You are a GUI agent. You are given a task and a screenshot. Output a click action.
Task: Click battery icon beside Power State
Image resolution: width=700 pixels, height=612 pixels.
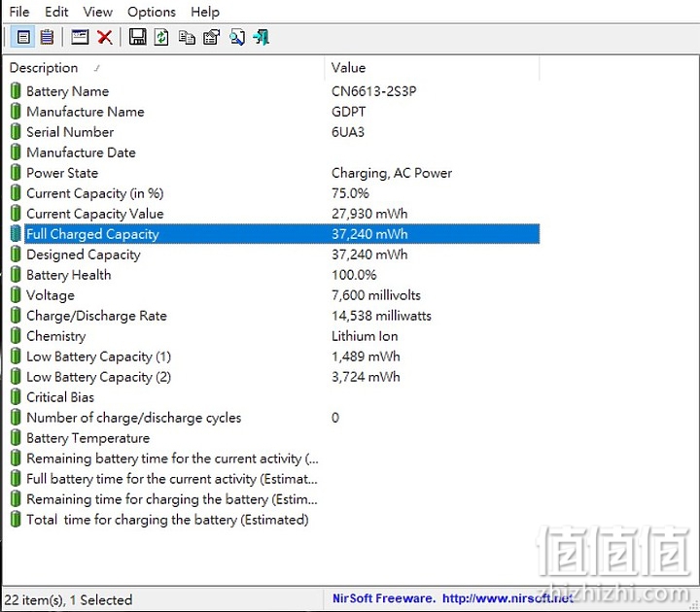coord(16,173)
